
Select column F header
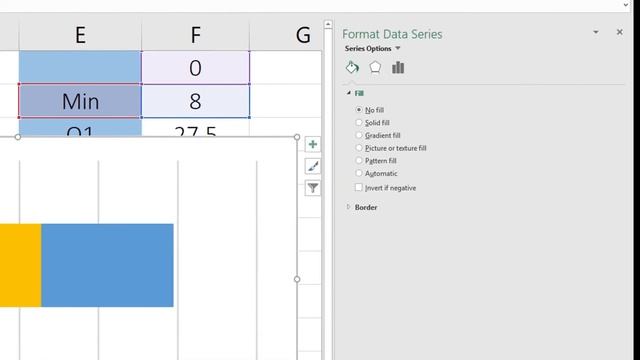click(196, 35)
